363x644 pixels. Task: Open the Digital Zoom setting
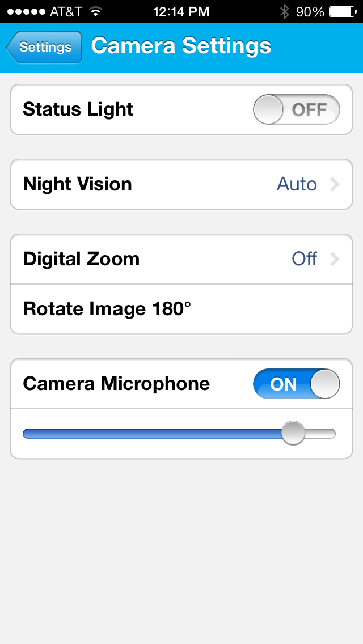[x=181, y=259]
